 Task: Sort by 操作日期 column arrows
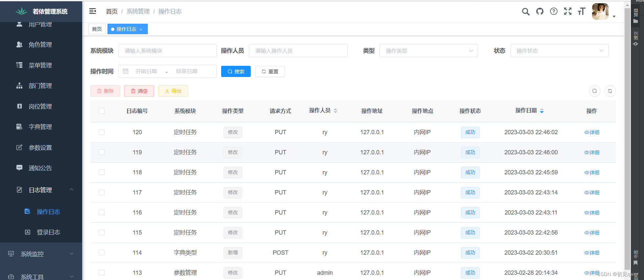[x=542, y=111]
